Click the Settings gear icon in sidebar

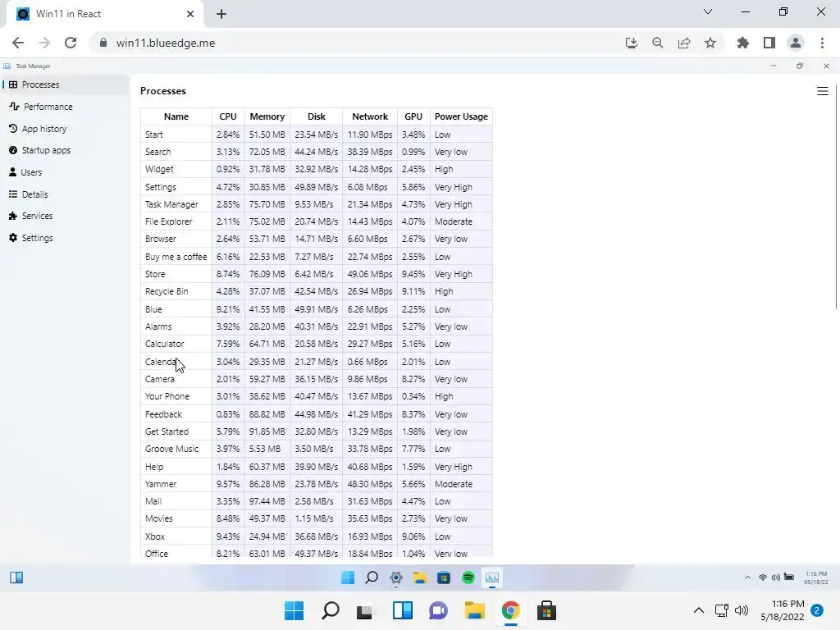point(13,238)
